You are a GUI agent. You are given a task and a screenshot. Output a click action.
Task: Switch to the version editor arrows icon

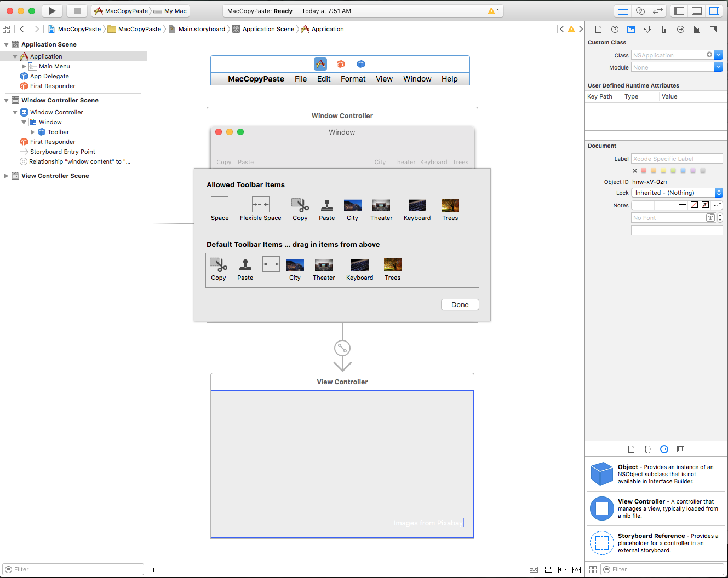658,11
